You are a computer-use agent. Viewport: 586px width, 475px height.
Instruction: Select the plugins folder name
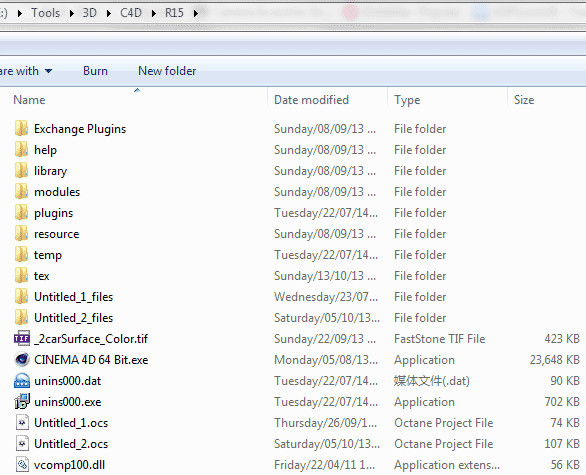53,213
